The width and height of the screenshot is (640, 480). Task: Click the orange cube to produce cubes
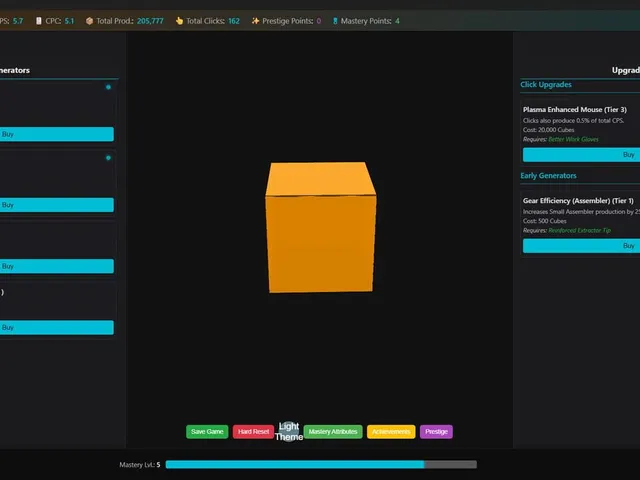(x=321, y=227)
